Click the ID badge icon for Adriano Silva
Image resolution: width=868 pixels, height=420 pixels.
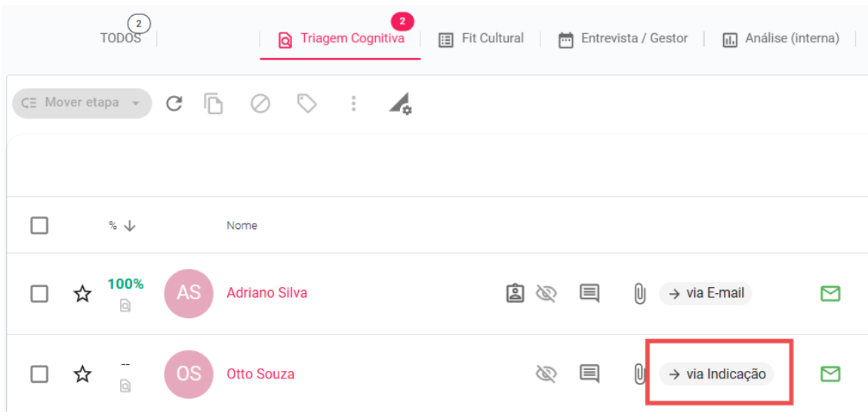tap(515, 293)
